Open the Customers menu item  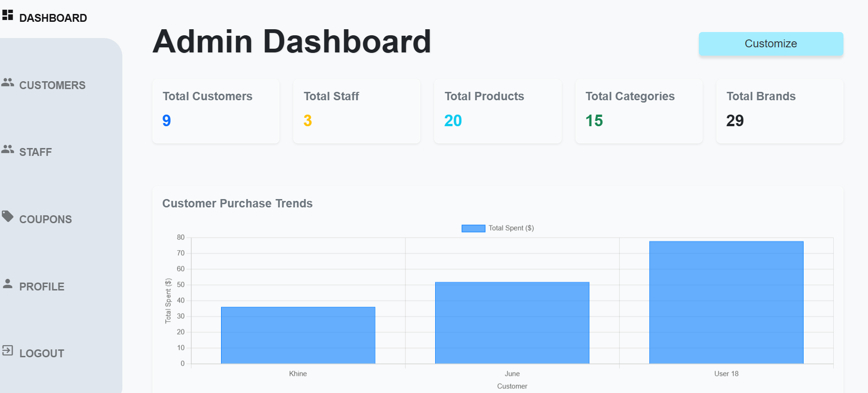point(52,85)
